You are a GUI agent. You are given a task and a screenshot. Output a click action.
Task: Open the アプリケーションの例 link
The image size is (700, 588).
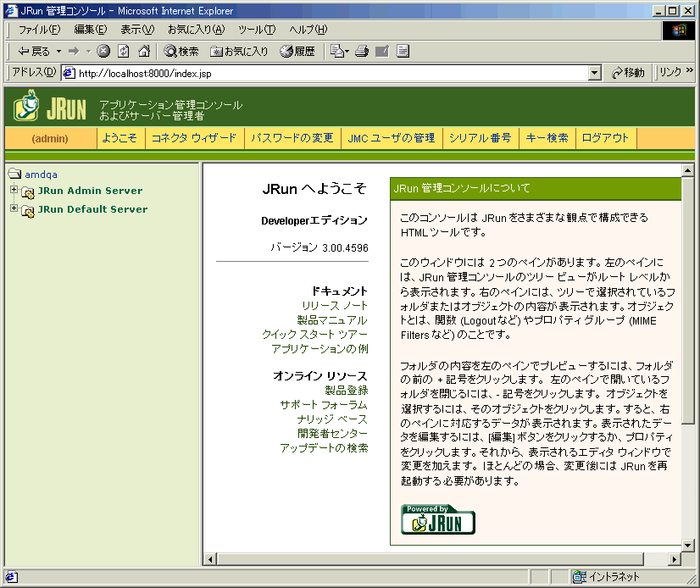pos(319,349)
